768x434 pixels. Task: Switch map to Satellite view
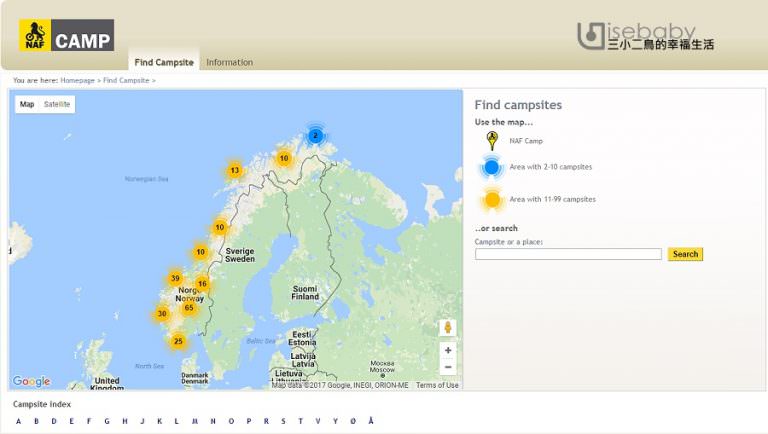click(x=57, y=104)
